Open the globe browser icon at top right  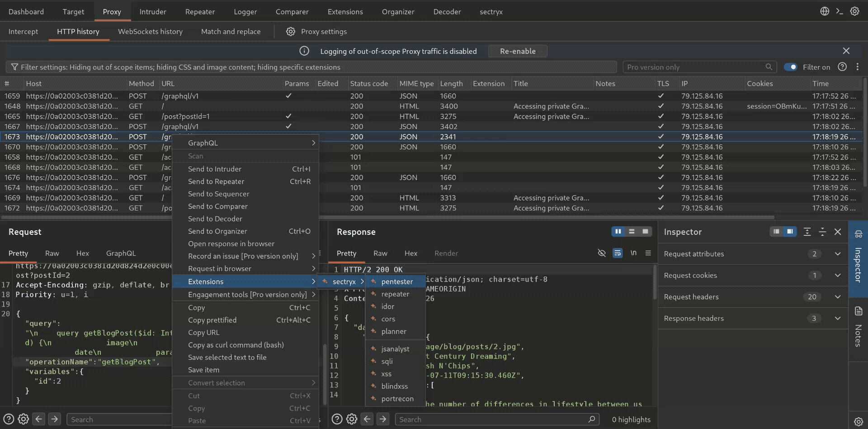(825, 11)
